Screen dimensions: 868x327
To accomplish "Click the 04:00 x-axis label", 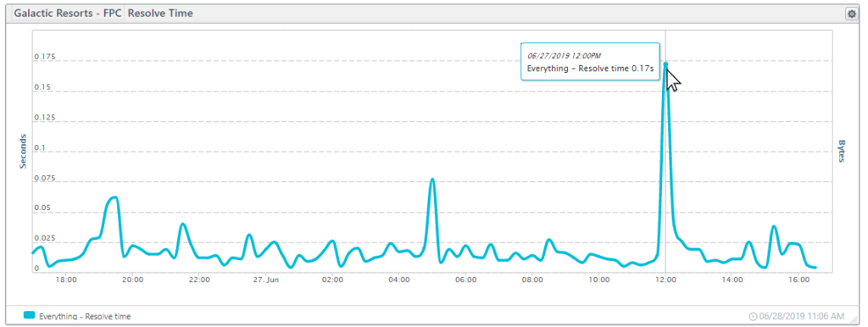I will coord(399,280).
